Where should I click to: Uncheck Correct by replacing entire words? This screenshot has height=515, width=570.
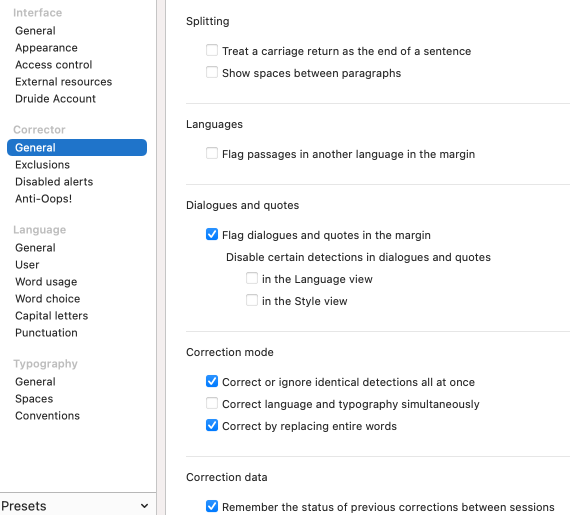tap(212, 425)
